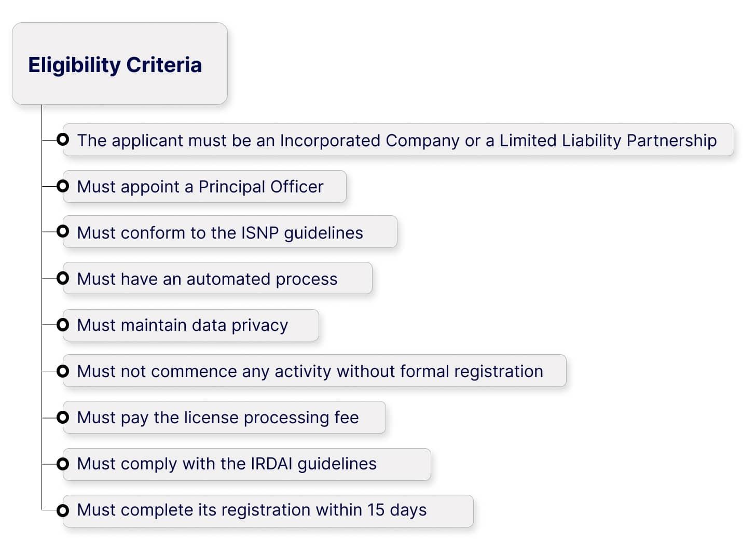
Task: Click the bullet next to Principal Officer
Action: (63, 186)
